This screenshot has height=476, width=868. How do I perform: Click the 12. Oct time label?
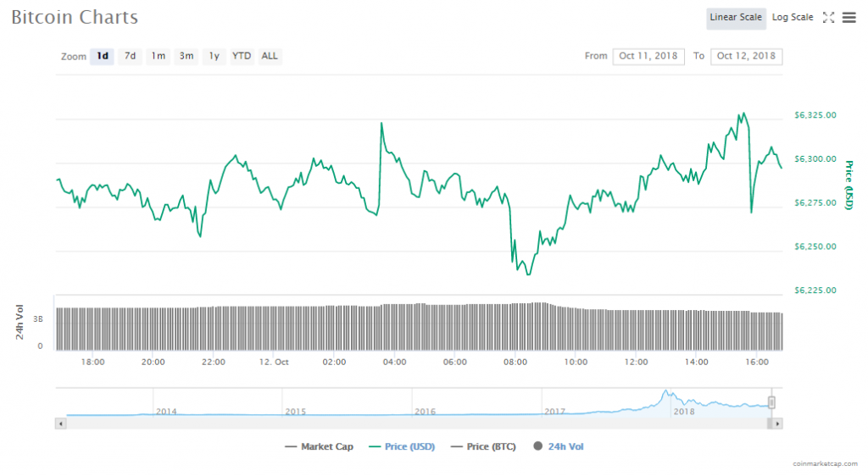pyautogui.click(x=274, y=363)
